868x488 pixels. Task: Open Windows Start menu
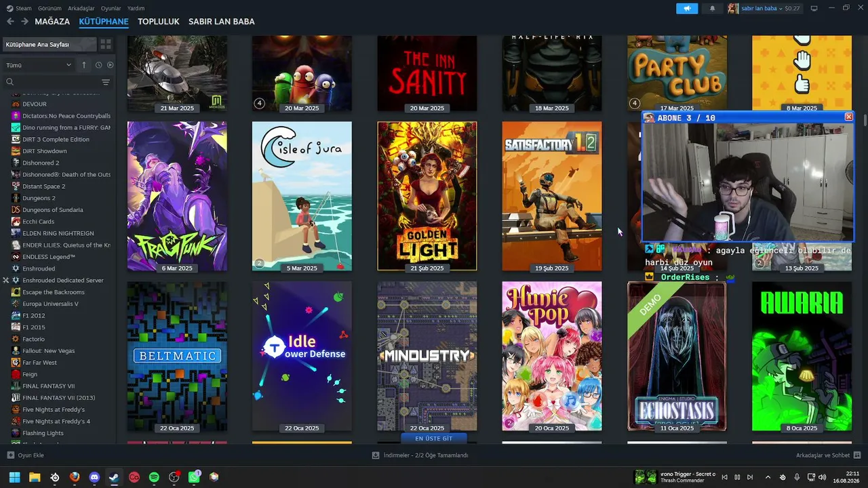(14, 477)
